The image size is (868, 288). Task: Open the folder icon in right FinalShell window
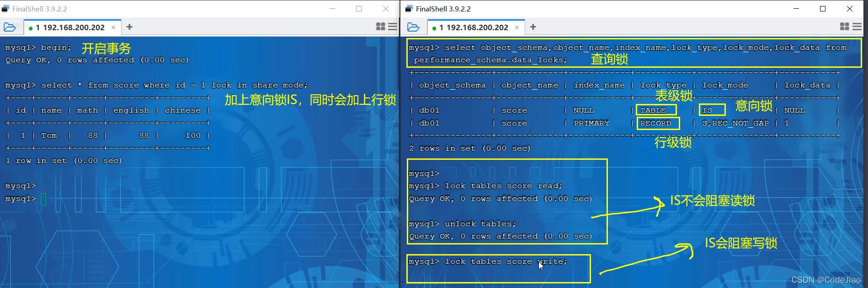tap(413, 27)
